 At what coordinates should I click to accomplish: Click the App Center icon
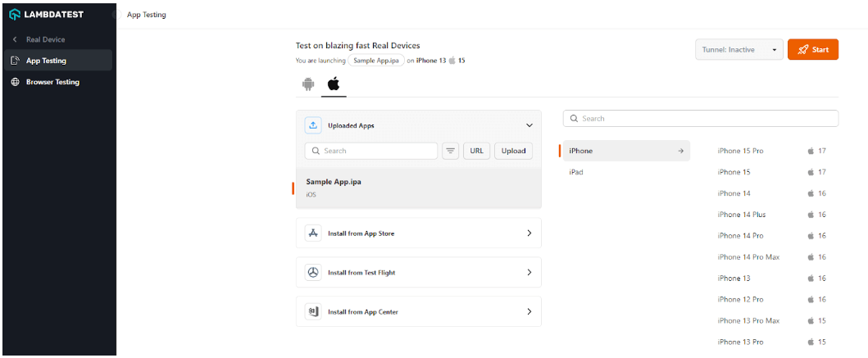313,312
